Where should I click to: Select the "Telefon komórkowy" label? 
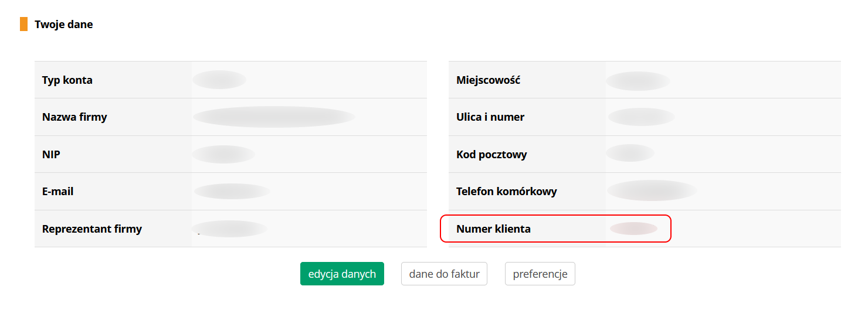[x=506, y=191]
